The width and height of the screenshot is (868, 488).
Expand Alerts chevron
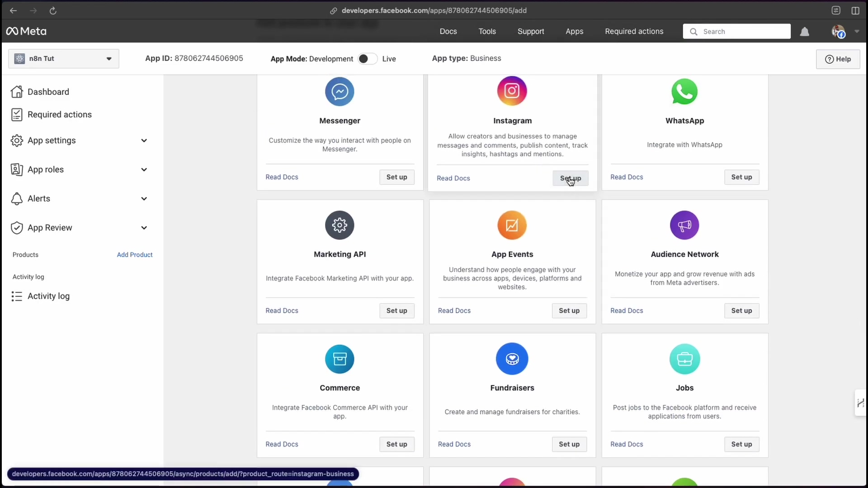[144, 198]
